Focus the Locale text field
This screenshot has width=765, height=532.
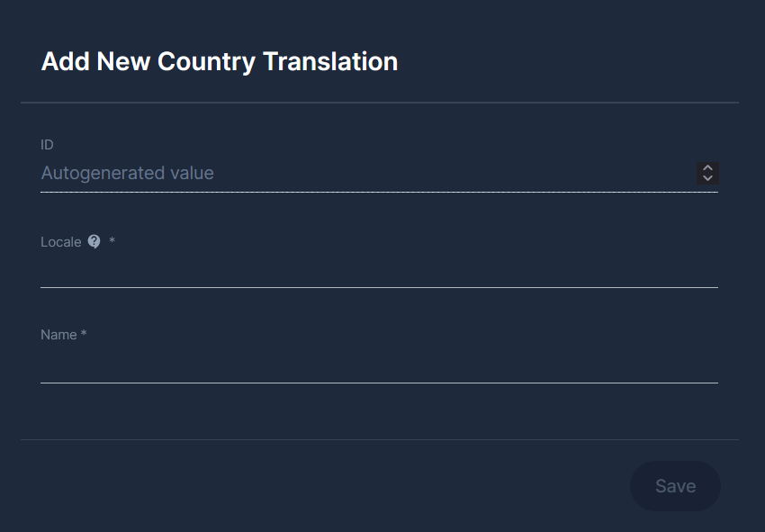coord(378,270)
